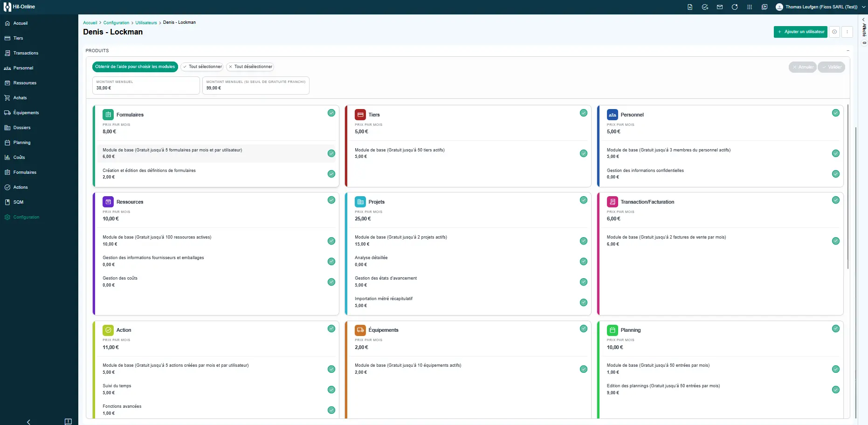Toggle the Formulaires product checkmark

pos(331,113)
